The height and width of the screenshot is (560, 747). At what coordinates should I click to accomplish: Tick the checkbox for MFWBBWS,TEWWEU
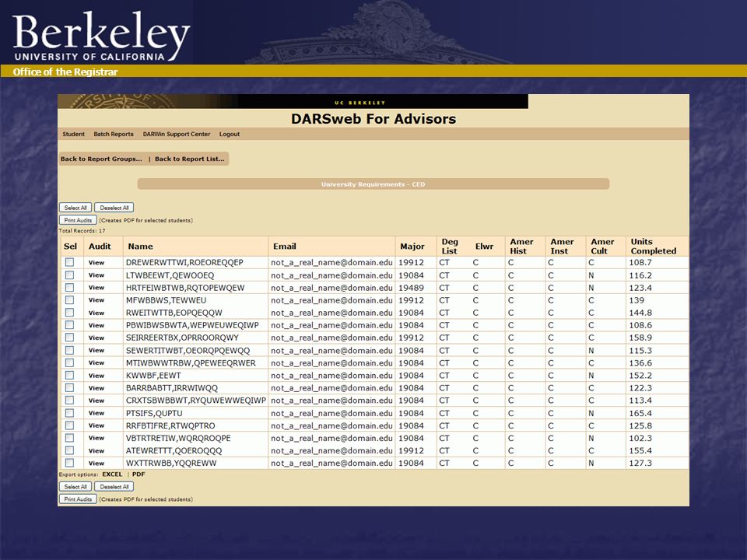[x=69, y=300]
